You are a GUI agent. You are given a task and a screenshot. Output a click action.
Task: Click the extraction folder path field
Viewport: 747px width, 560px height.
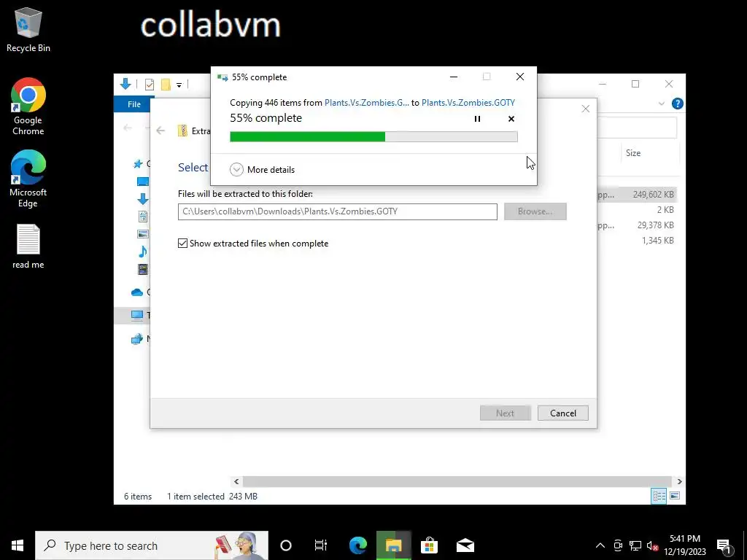[337, 211]
